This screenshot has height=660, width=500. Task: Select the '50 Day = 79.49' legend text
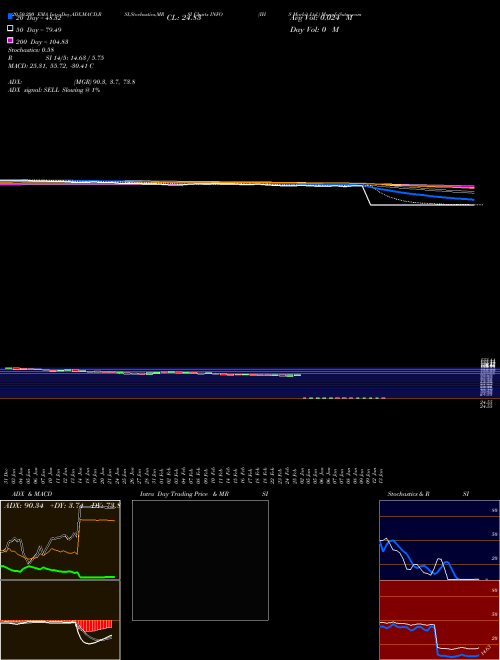point(38,30)
